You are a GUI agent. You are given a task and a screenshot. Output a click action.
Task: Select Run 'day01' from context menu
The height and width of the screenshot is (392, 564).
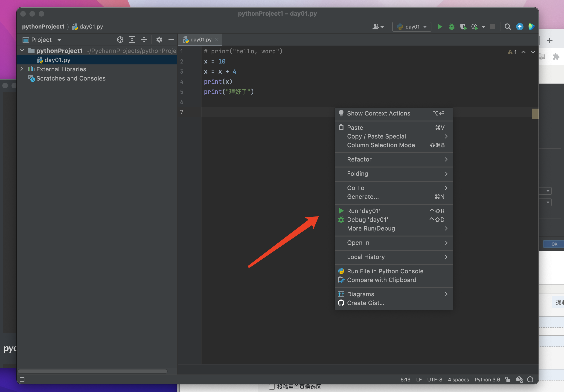coord(363,211)
